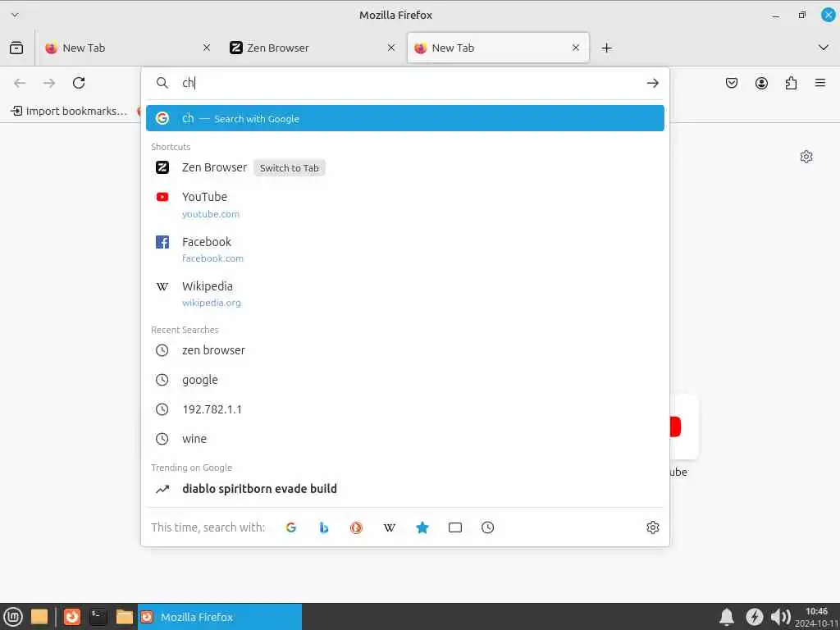Switch to the Zen Browser tab
Screen dimensions: 840x630
click(313, 48)
